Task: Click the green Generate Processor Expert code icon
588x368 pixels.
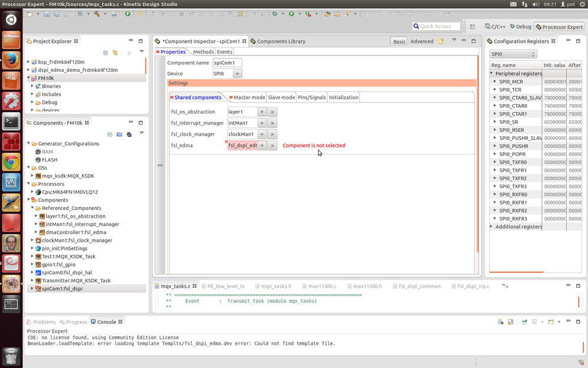Action: pos(127,14)
